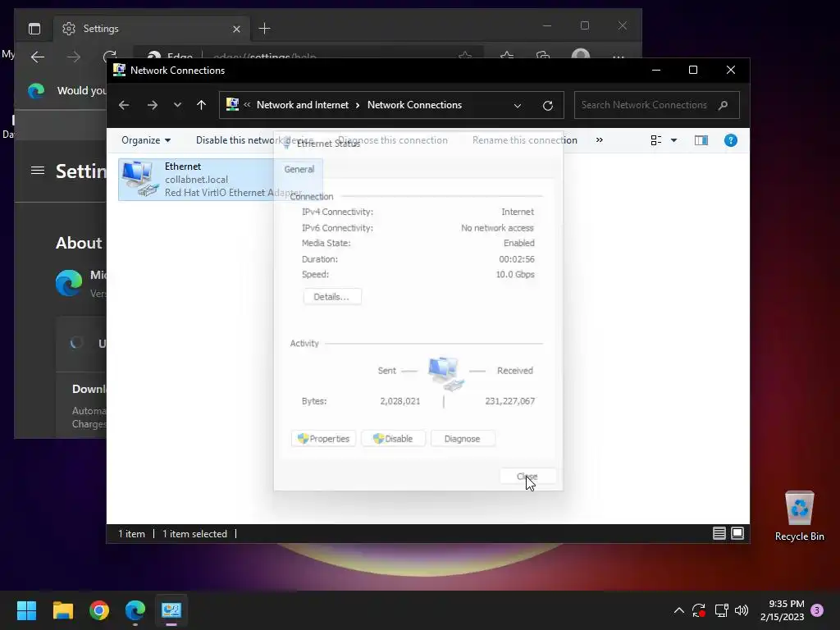Open notification center badge
The width and height of the screenshot is (840, 630).
[818, 610]
